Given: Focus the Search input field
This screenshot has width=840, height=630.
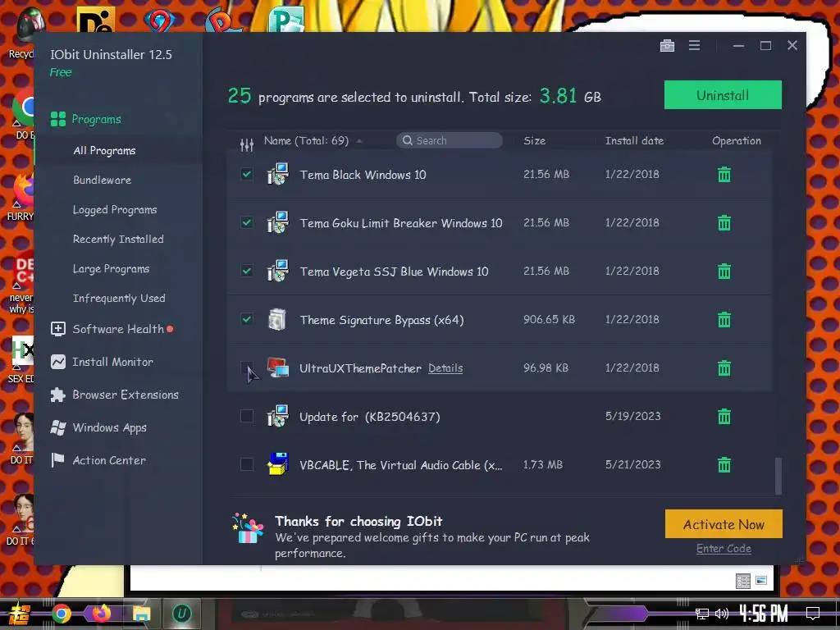Looking at the screenshot, I should [x=450, y=140].
